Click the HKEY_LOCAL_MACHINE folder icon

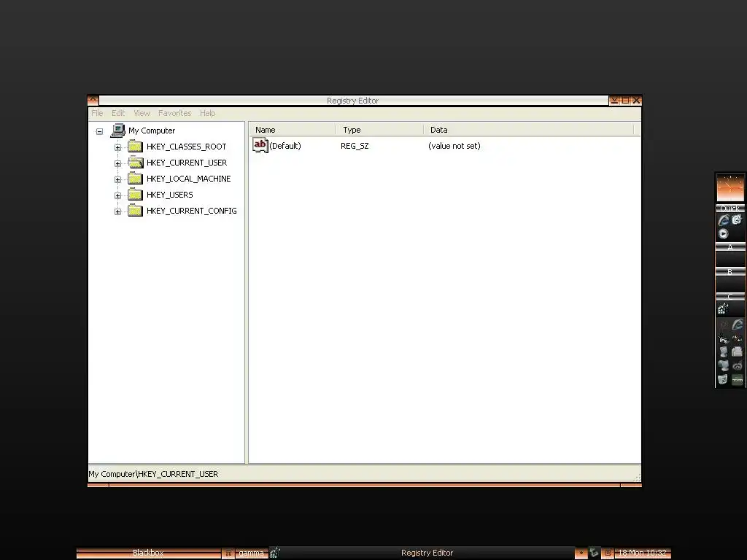pos(135,179)
